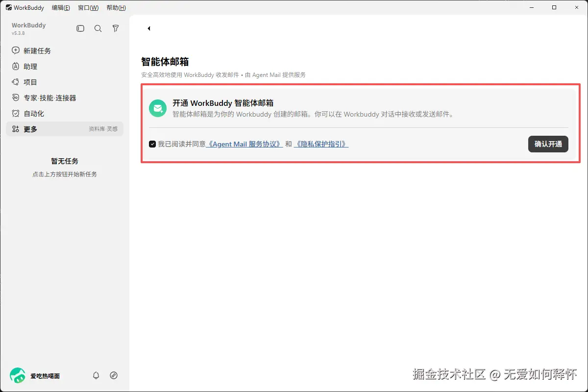Click the filter funnel icon
This screenshot has width=588, height=392.
click(x=116, y=29)
